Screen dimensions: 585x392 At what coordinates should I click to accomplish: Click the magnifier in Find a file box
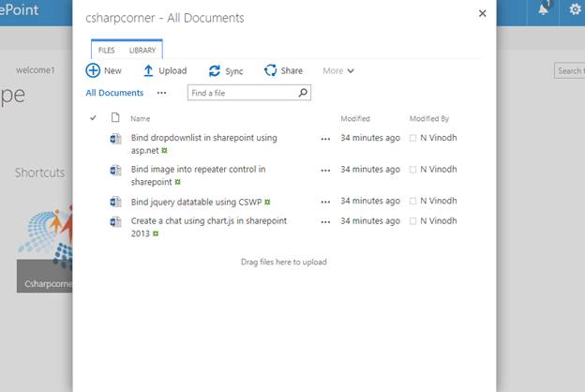(x=303, y=93)
